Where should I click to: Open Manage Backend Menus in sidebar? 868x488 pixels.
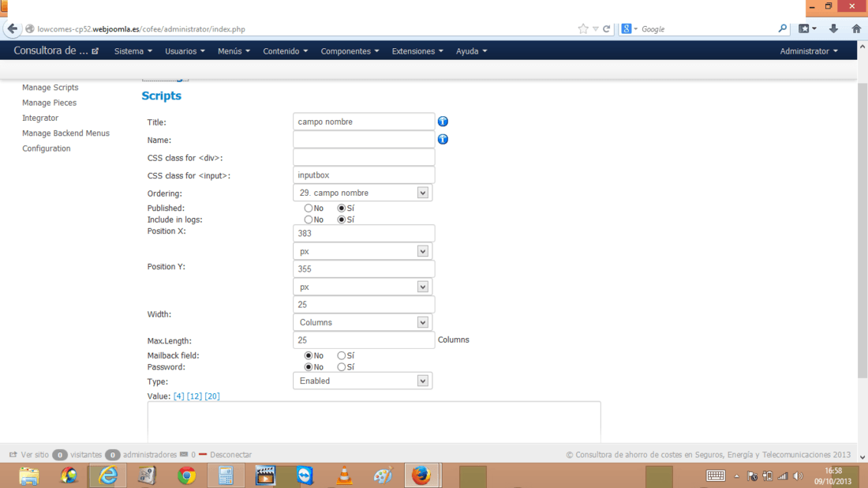click(x=65, y=133)
